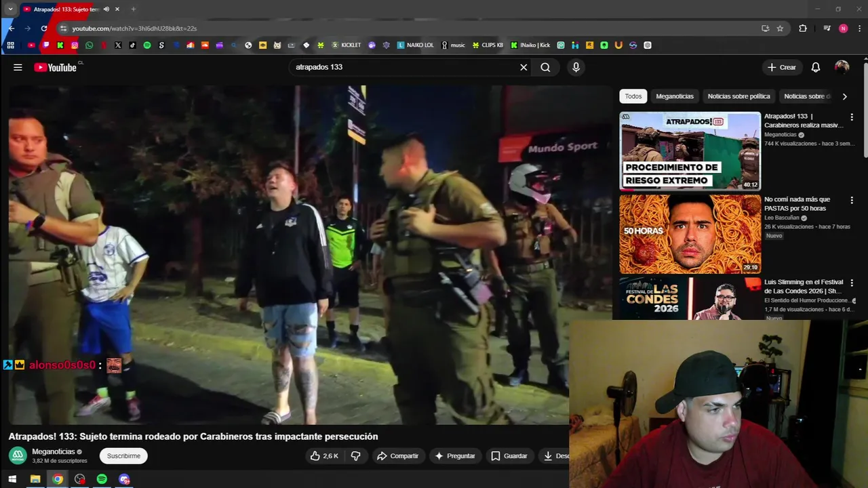Open site information icon in address bar
Viewport: 868px width, 488px height.
pos(63,28)
